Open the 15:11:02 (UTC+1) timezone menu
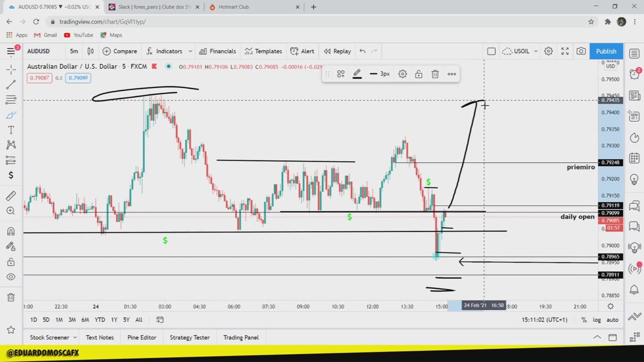 (544, 320)
